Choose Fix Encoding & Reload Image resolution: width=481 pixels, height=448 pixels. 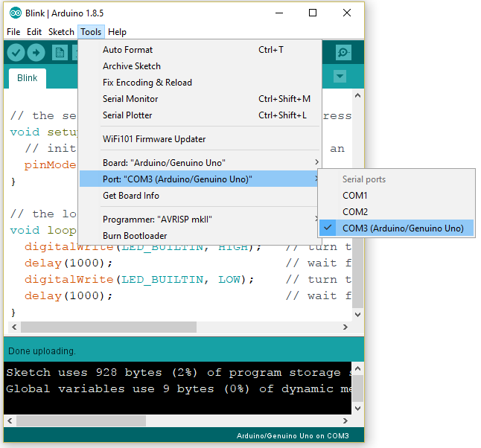[200, 82]
